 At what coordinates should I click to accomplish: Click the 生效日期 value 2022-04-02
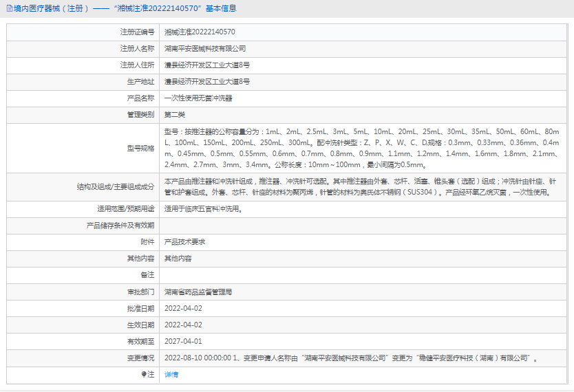click(183, 325)
